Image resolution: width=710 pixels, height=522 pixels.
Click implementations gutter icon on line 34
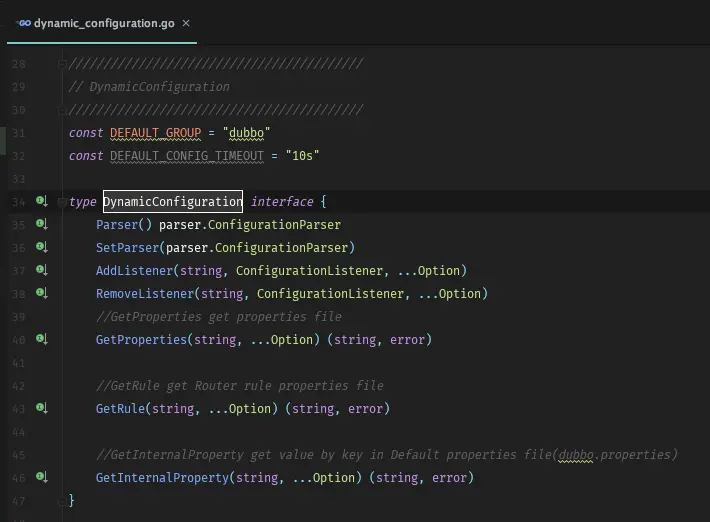click(x=42, y=201)
